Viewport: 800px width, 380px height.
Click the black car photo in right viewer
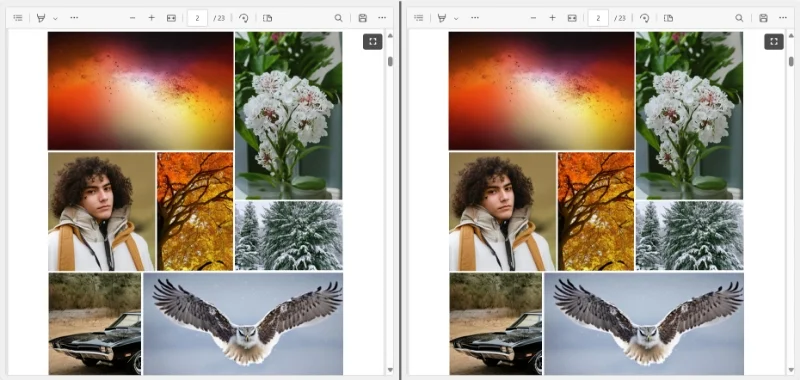(496, 323)
